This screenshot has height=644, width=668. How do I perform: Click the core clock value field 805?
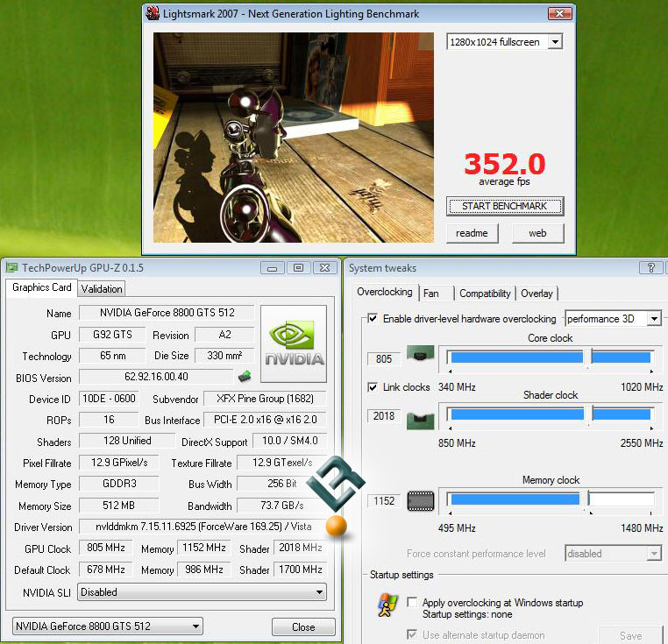click(384, 359)
